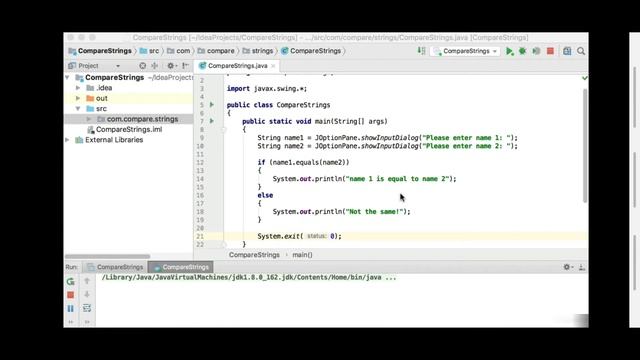Rerun CompareStrings in Run panel
640x360 pixels.
tap(71, 281)
